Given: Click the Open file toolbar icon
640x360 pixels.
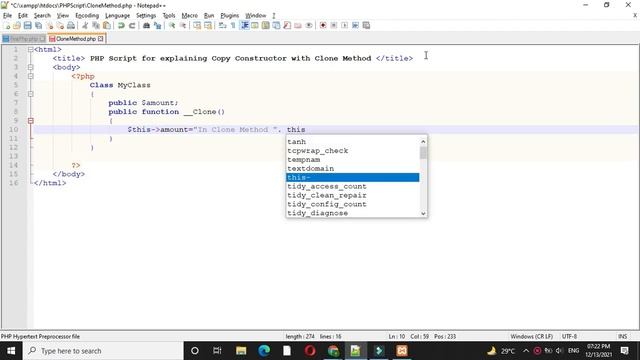Looking at the screenshot, I should point(17,25).
